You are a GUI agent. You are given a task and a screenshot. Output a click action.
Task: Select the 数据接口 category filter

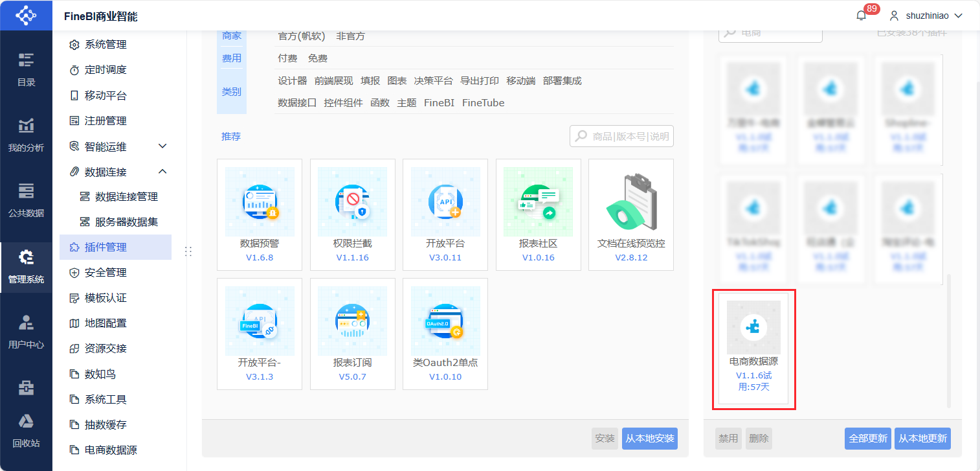[x=297, y=103]
